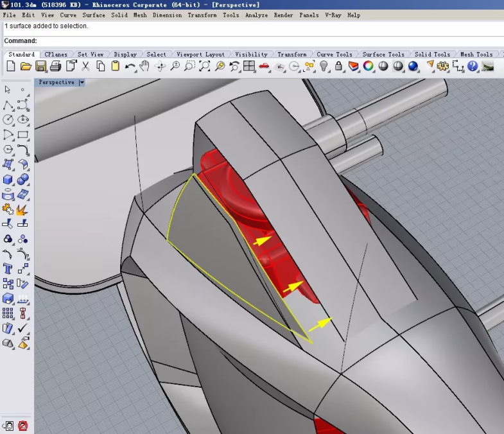
Task: Click the Polyline tool icon
Action: tap(8, 105)
